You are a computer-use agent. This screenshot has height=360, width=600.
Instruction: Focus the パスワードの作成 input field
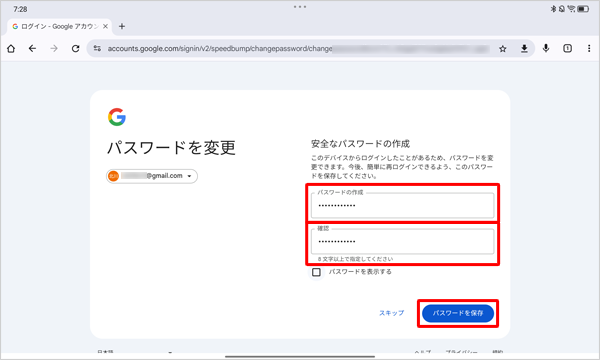tap(403, 205)
